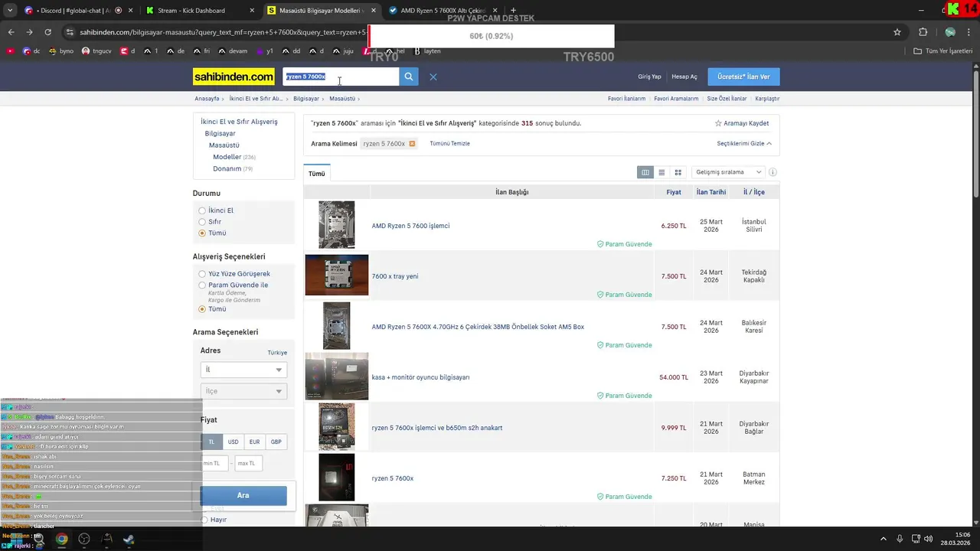Open Favori İlanlarım menu item

[x=626, y=99]
